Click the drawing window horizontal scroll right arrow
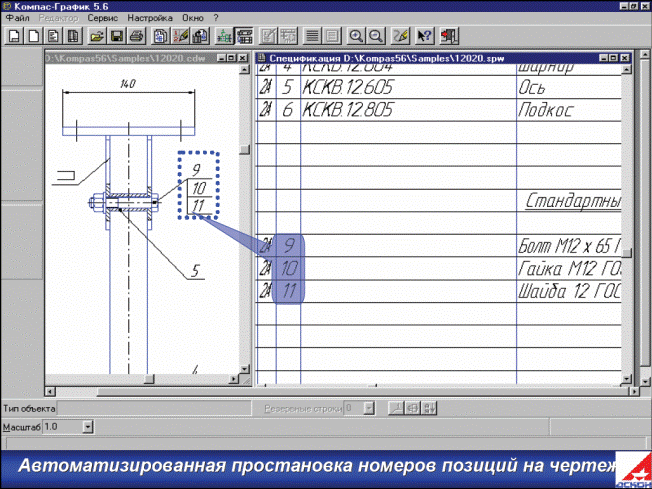This screenshot has width=652, height=489. pos(234,379)
